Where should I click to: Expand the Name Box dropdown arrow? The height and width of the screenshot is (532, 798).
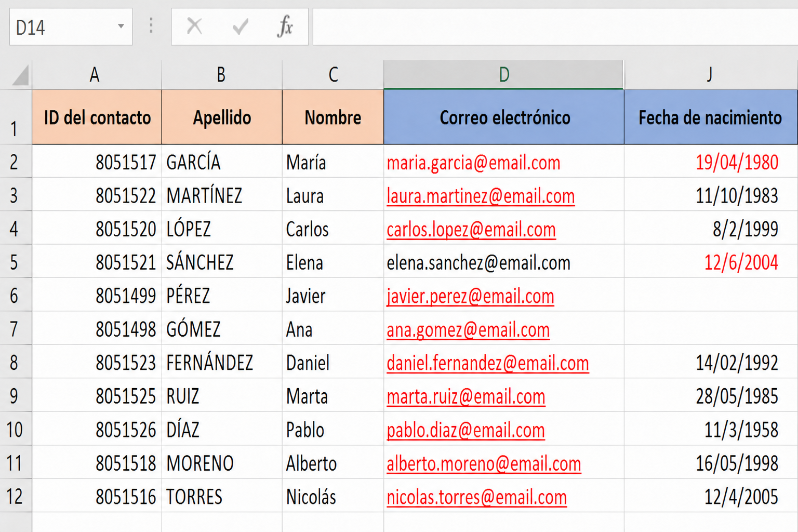(121, 26)
